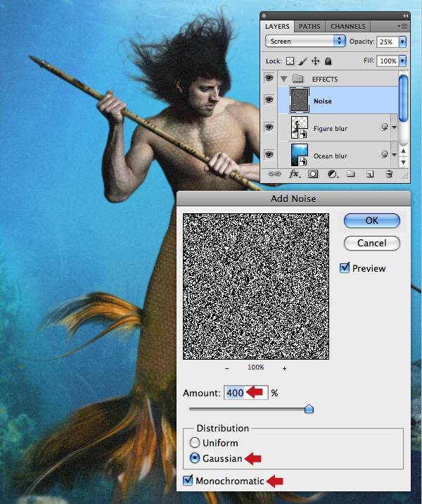Screen dimensions: 422x504
Task: Click the lock all padlock icon
Action: (328, 61)
